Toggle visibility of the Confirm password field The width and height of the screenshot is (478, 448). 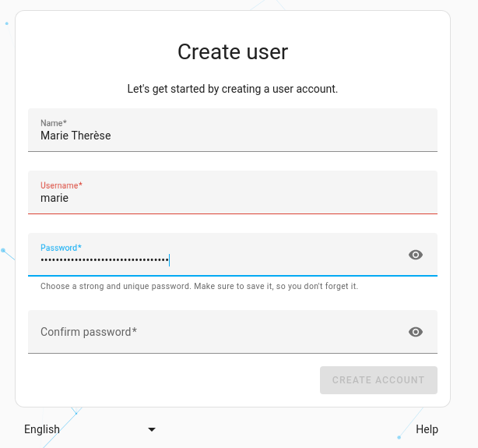pos(416,332)
